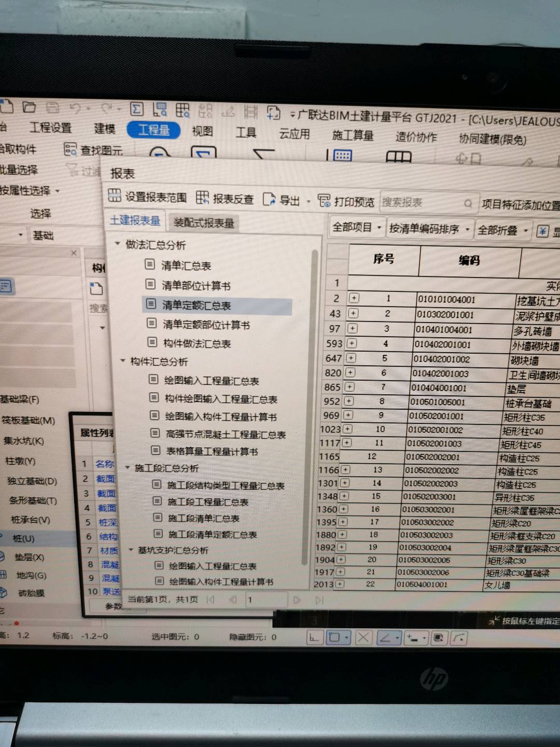Screen dimensions: 560x747
Task: Expand row 010401004001 plus box
Action: point(353,328)
